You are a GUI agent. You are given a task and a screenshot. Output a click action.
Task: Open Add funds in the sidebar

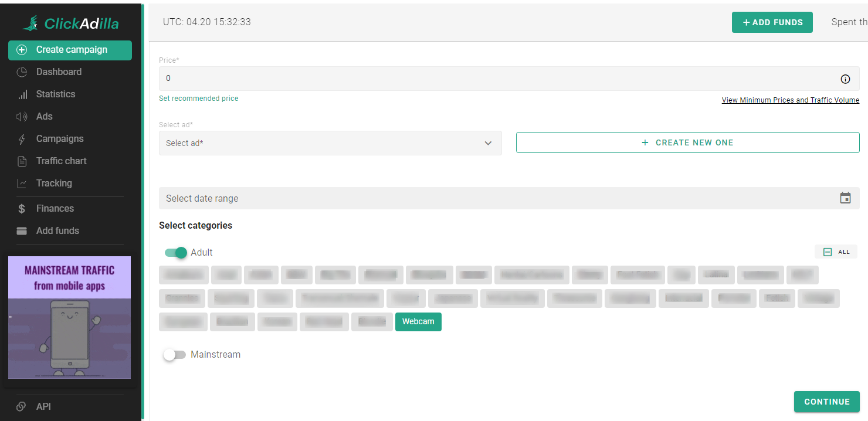57,231
